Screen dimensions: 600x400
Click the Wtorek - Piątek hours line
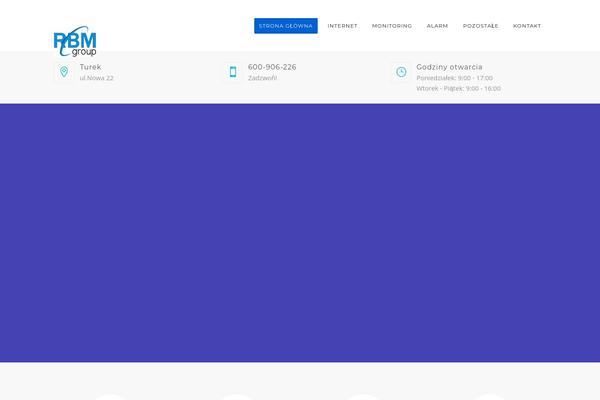click(458, 88)
